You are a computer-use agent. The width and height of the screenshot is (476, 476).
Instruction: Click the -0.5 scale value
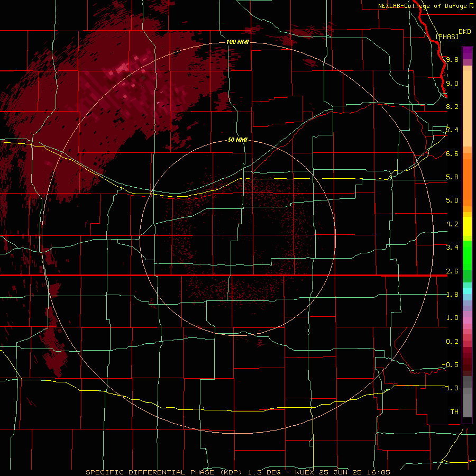coord(450,365)
